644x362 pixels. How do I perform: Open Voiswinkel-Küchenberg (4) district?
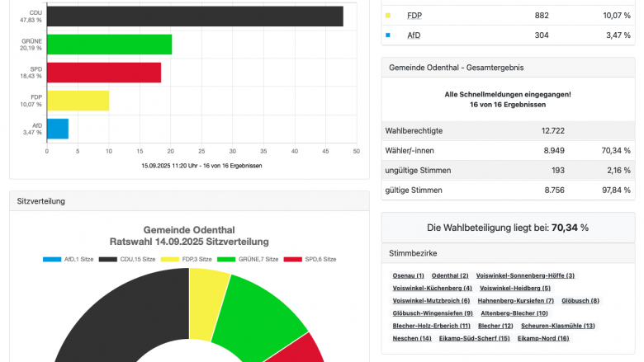(432, 289)
